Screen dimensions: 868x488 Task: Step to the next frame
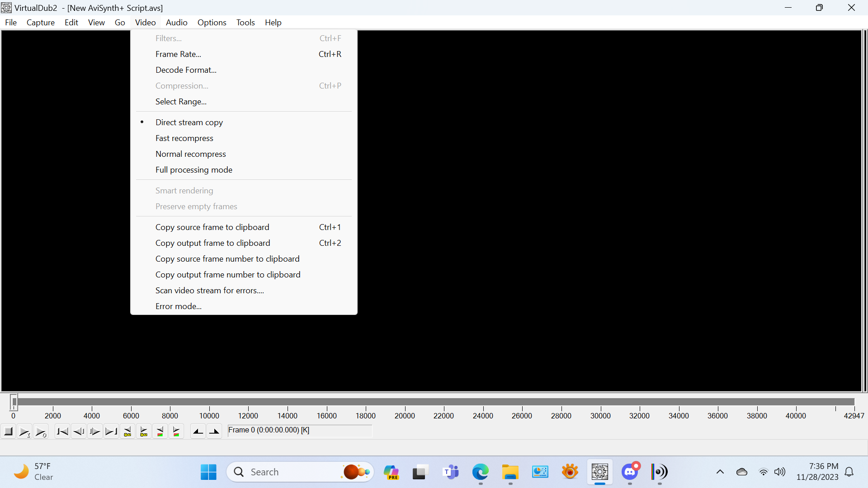point(95,432)
